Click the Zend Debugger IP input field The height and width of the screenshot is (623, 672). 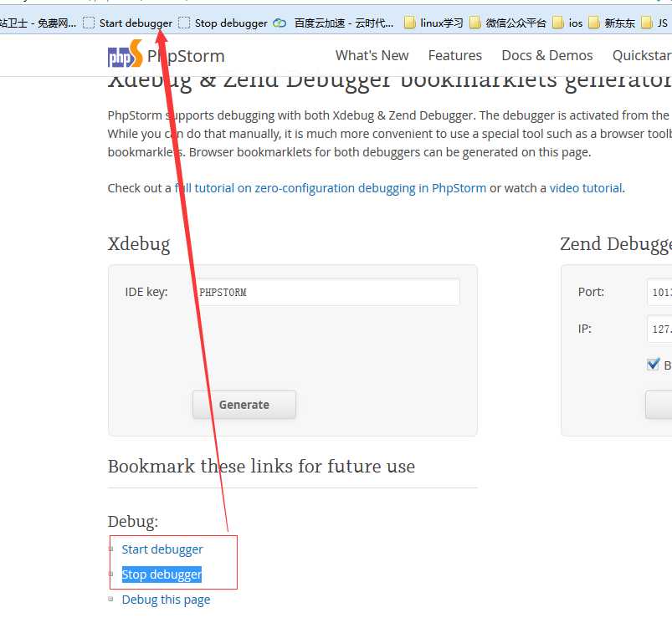[x=659, y=329]
